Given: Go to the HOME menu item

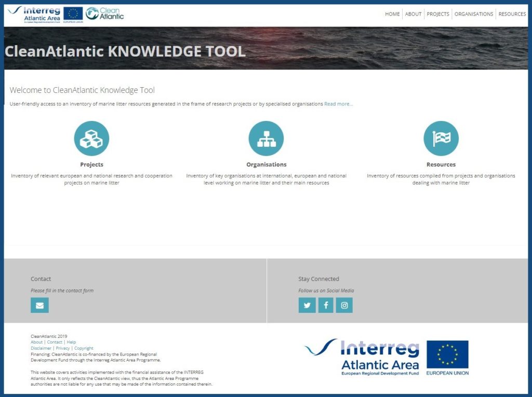Looking at the screenshot, I should [392, 14].
